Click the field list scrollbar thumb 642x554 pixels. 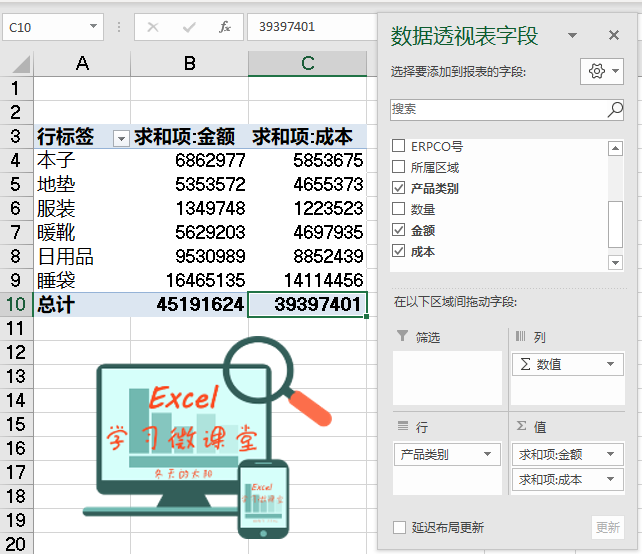pos(615,224)
